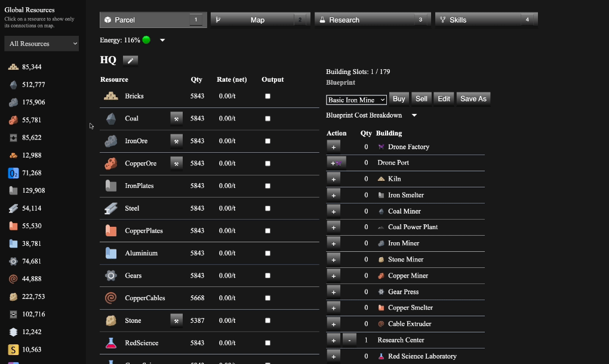
Task: Open the Basic Iron Mine blueprint dropdown
Action: (x=356, y=100)
